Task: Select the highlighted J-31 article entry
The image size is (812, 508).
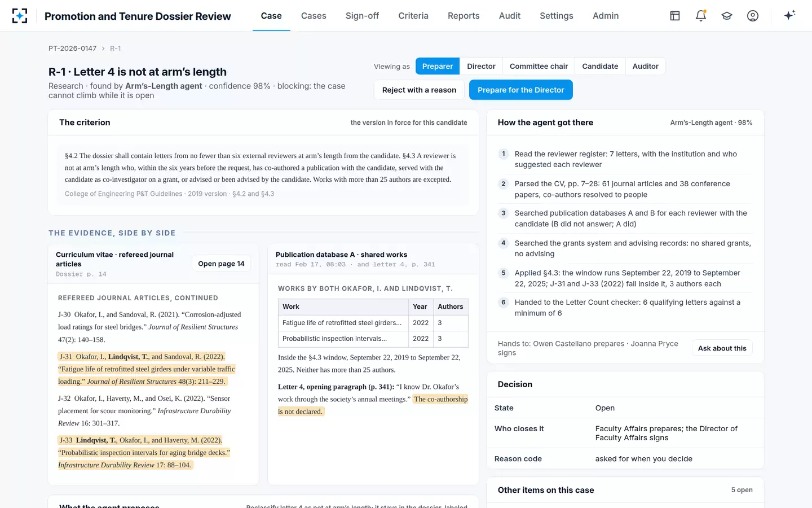Action: pos(147,369)
